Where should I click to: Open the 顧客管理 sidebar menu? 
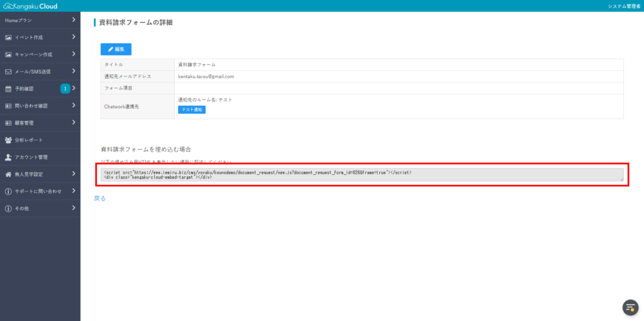point(40,123)
